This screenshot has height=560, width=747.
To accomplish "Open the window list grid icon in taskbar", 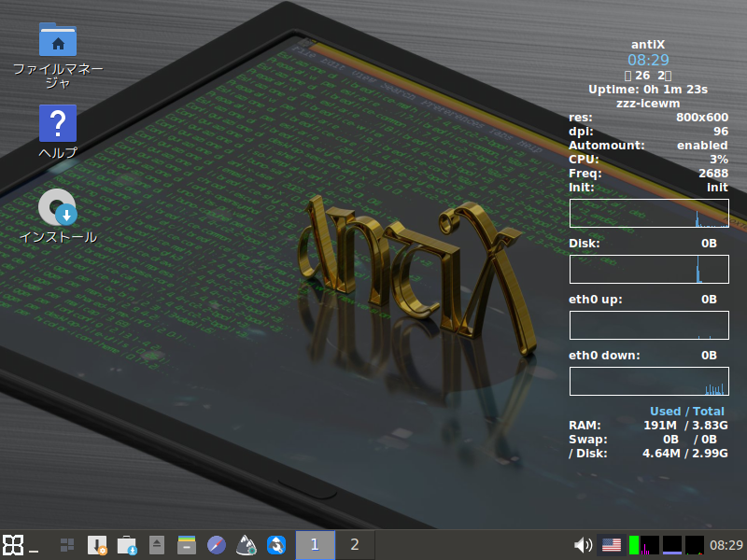I will pyautogui.click(x=67, y=545).
